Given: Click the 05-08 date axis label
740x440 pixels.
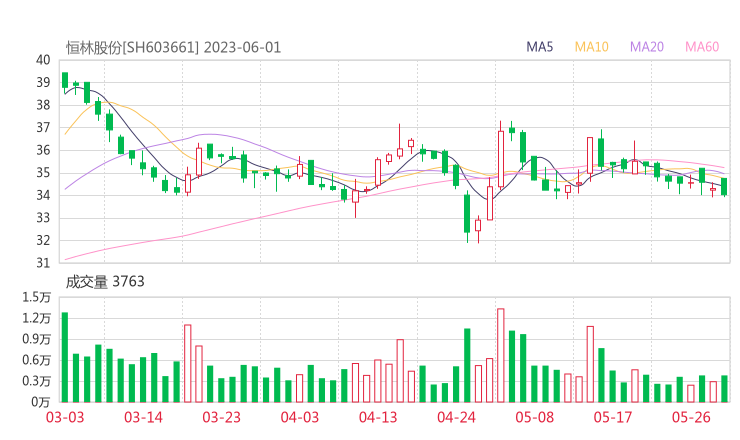Looking at the screenshot, I should tap(535, 417).
